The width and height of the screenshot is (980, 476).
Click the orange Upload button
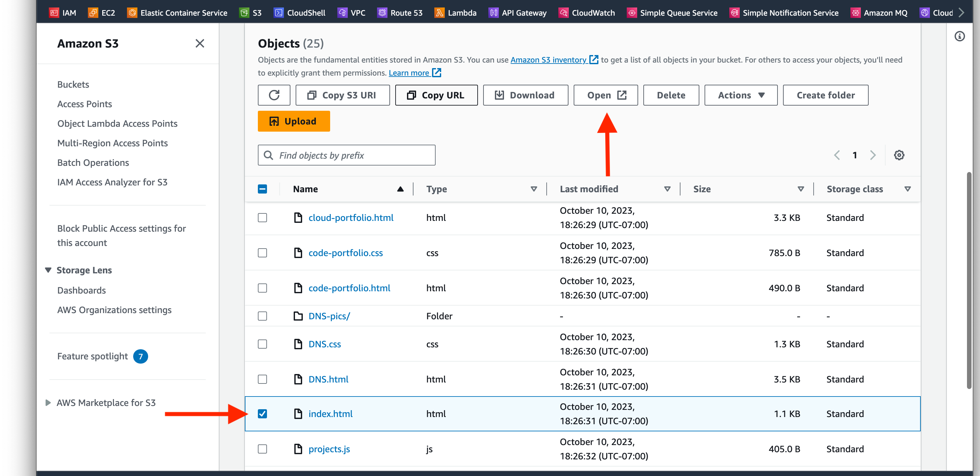coord(294,121)
